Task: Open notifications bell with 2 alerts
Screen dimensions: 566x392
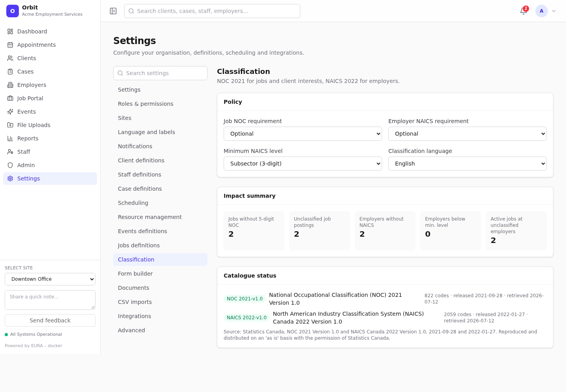Action: pos(524,11)
